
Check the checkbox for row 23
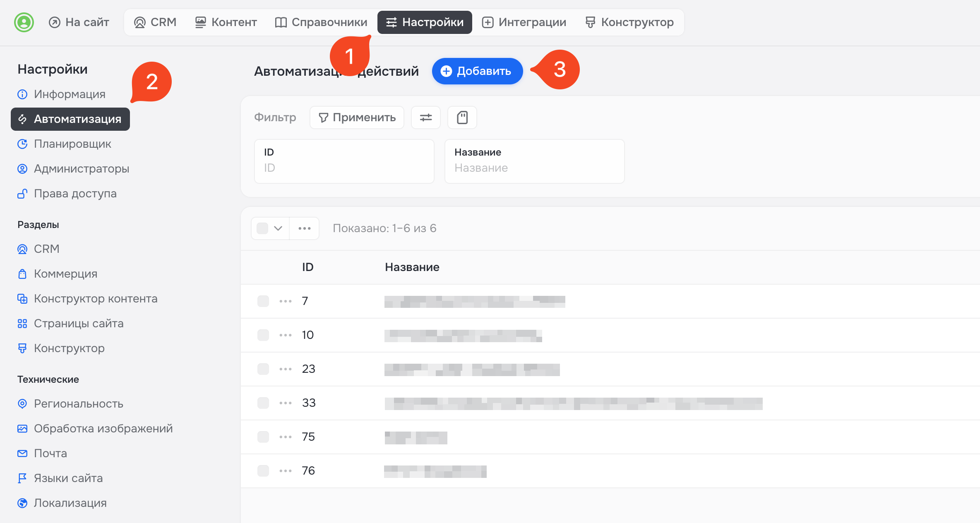(x=263, y=369)
